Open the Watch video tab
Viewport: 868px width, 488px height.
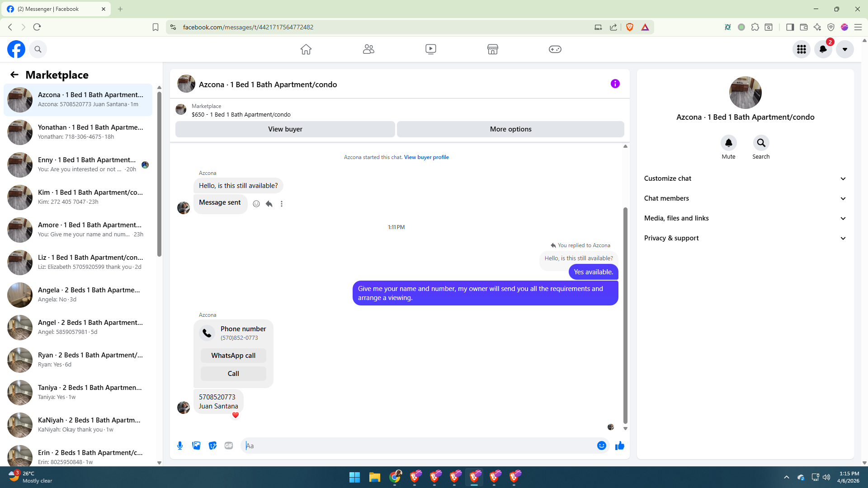[x=431, y=49]
